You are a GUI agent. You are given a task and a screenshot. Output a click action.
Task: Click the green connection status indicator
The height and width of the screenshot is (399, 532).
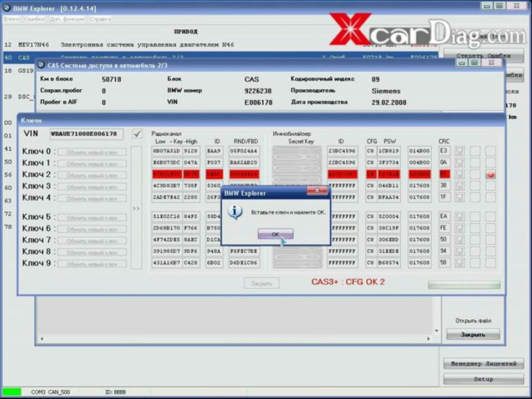(11, 392)
